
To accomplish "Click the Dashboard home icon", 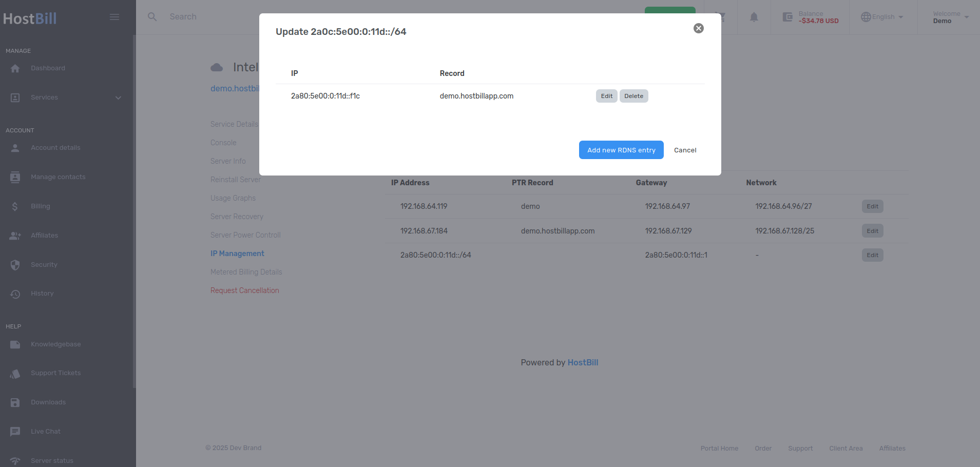I will pyautogui.click(x=15, y=68).
